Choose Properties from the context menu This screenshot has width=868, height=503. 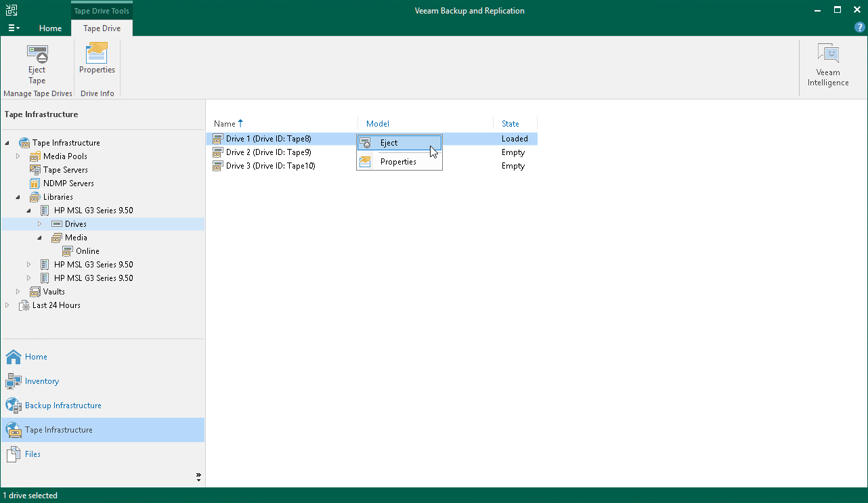pos(399,162)
